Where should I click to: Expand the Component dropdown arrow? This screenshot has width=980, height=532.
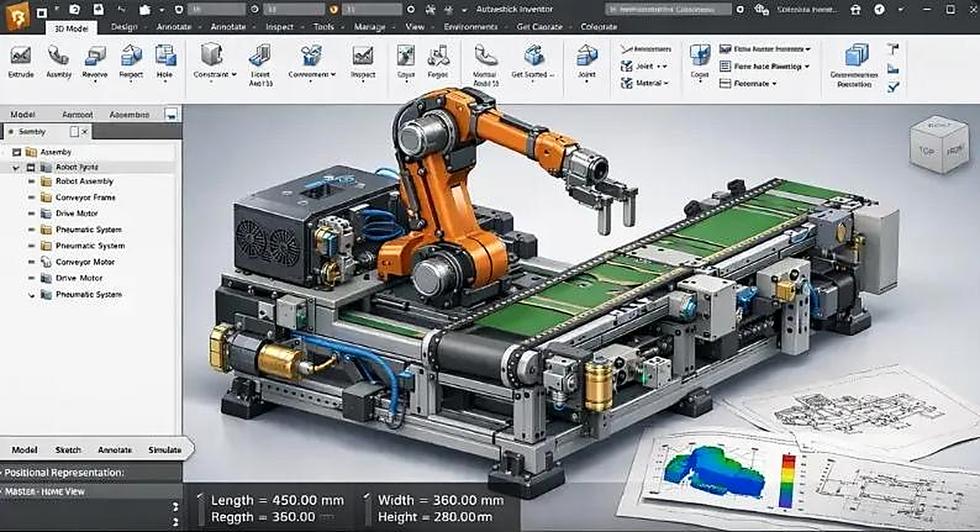[333, 74]
